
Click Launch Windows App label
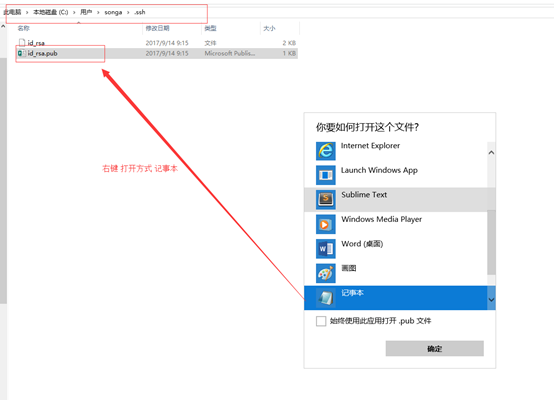point(379,170)
